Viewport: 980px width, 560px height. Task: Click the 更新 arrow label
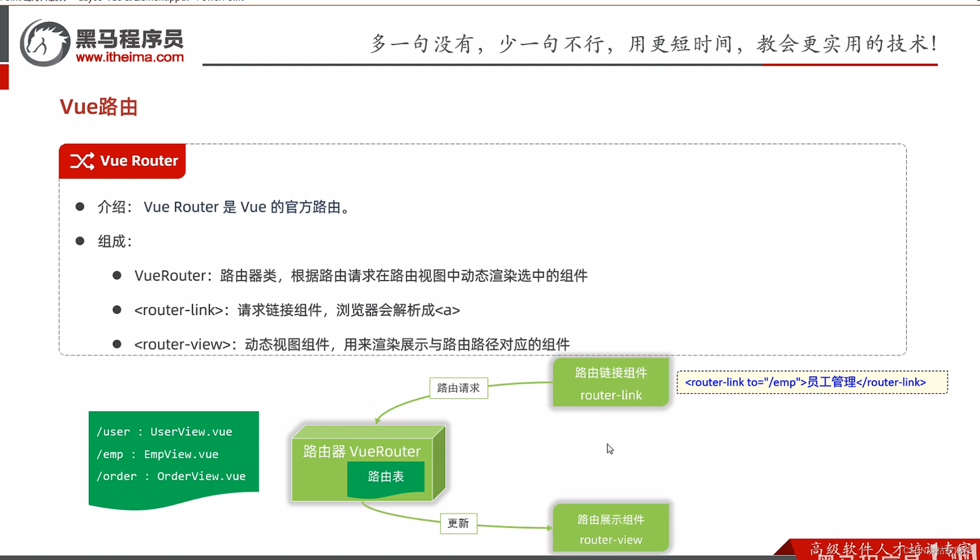(x=458, y=523)
